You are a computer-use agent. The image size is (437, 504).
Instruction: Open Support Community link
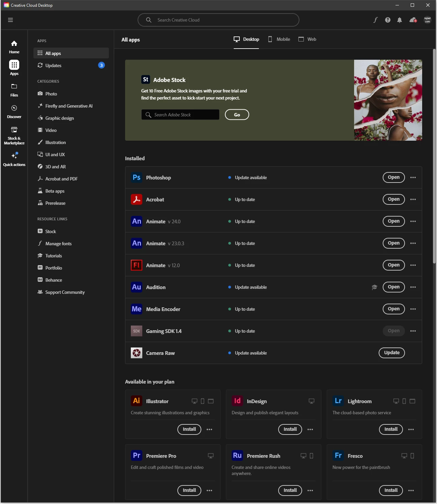pyautogui.click(x=71, y=292)
